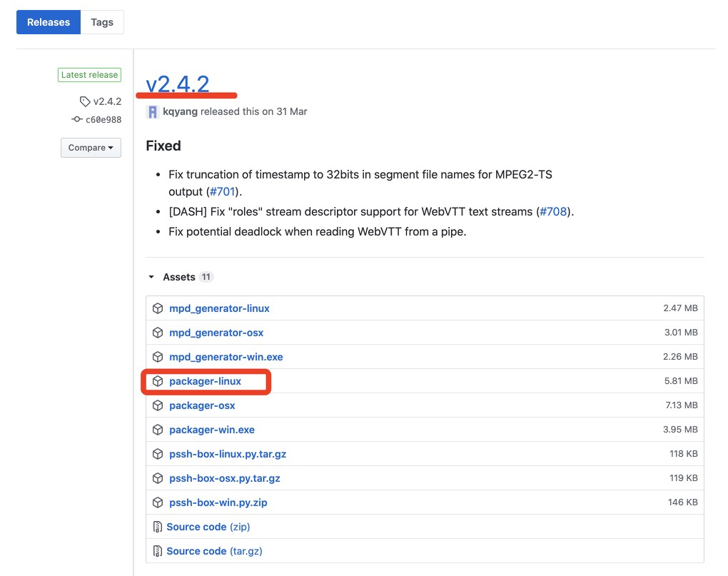Click the 118 KB size text
Viewport: 728px width, 576px height.
tap(684, 453)
